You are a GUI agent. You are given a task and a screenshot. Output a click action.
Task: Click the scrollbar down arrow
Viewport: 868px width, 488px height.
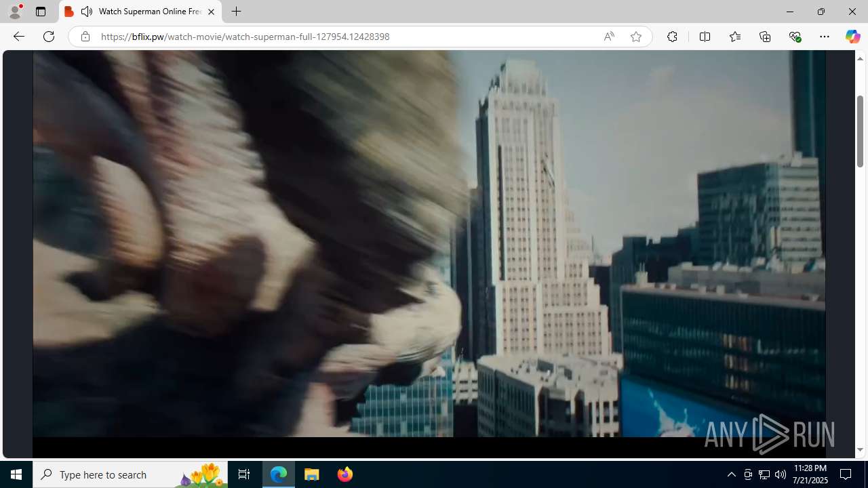[x=860, y=450]
